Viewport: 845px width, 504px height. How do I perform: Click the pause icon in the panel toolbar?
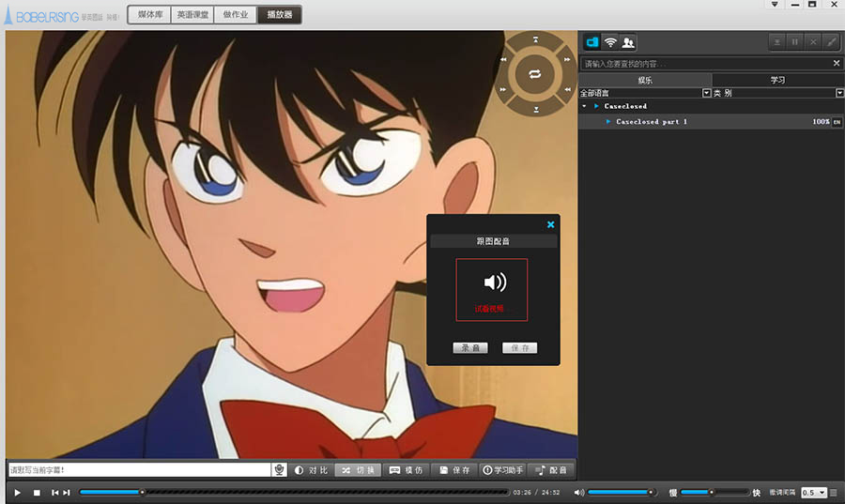pos(795,42)
